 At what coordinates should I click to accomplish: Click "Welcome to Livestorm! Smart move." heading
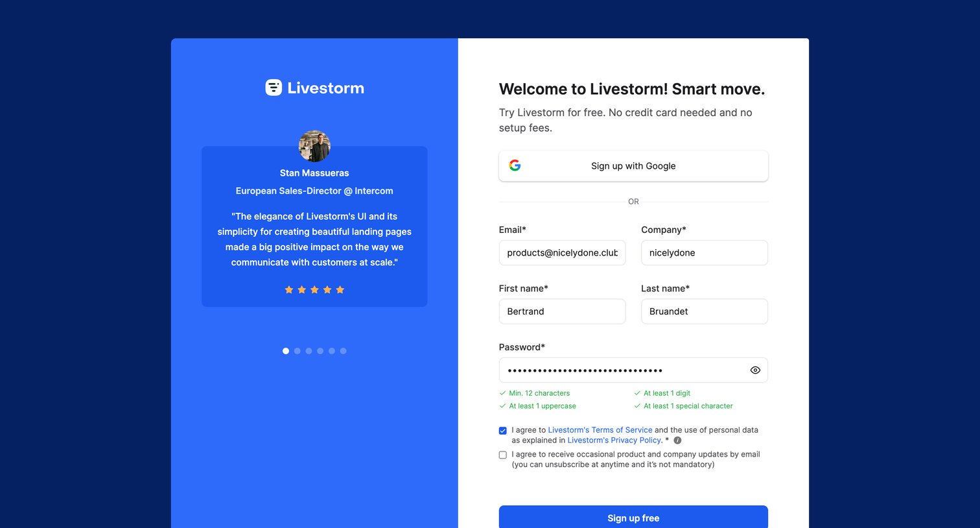(632, 90)
